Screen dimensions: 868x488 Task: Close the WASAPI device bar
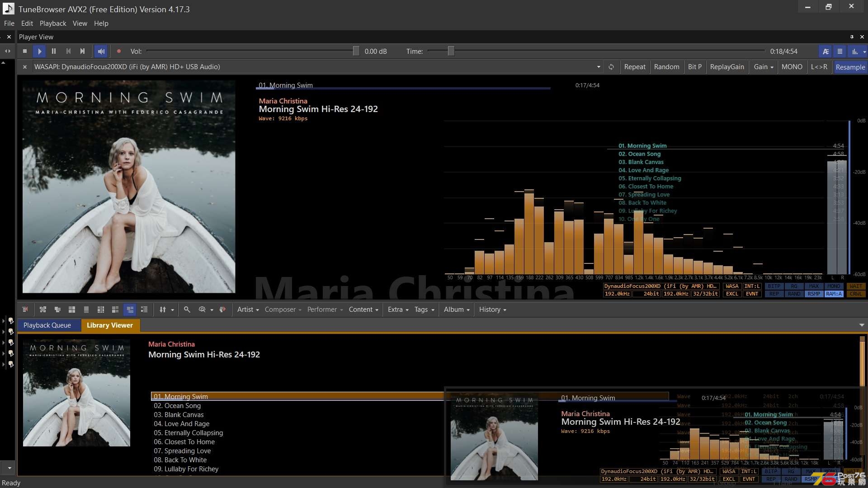(x=25, y=67)
